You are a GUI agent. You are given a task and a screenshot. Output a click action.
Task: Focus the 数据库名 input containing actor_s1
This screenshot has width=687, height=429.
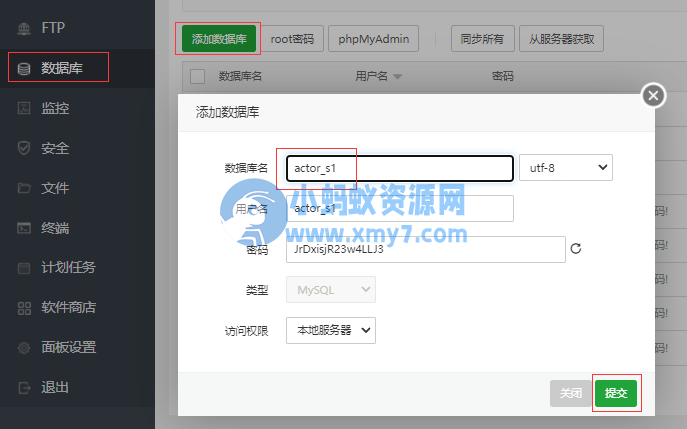point(400,168)
